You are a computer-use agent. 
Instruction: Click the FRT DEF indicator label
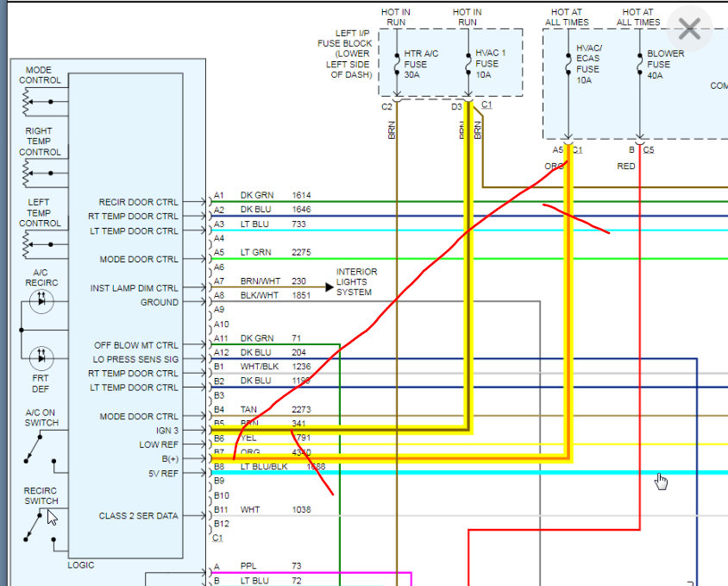point(41,383)
